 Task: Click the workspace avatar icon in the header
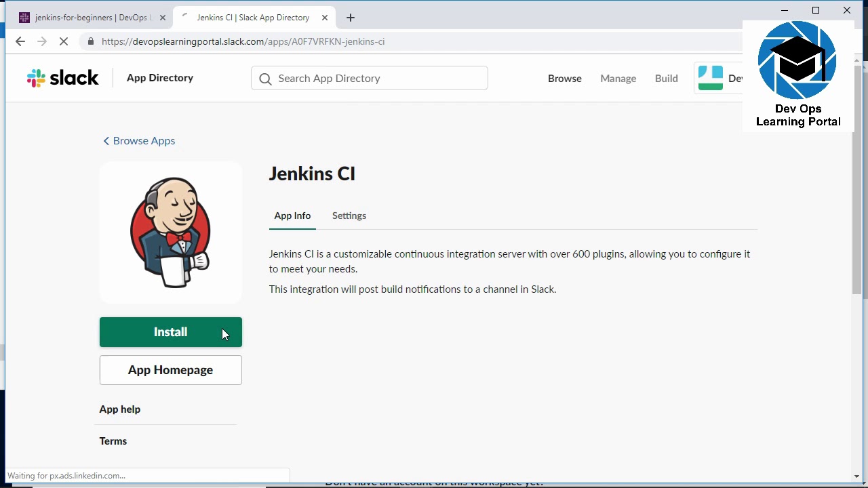pyautogui.click(x=710, y=78)
